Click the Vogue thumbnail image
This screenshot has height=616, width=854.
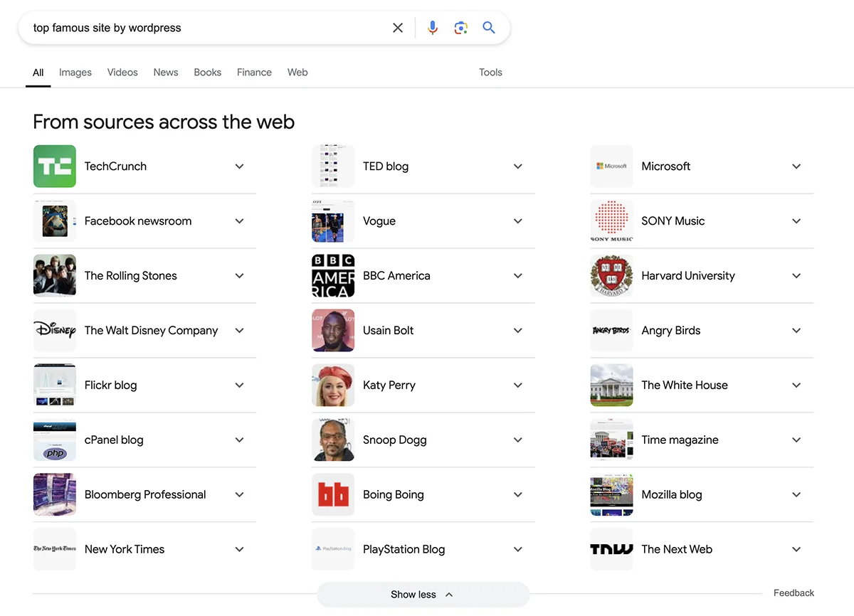[x=333, y=221]
